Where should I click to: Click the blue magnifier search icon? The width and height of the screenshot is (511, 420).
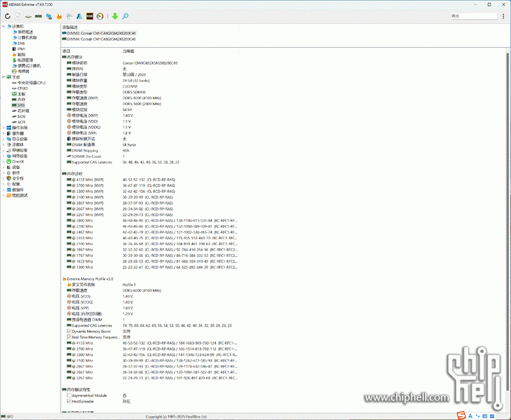tap(125, 16)
